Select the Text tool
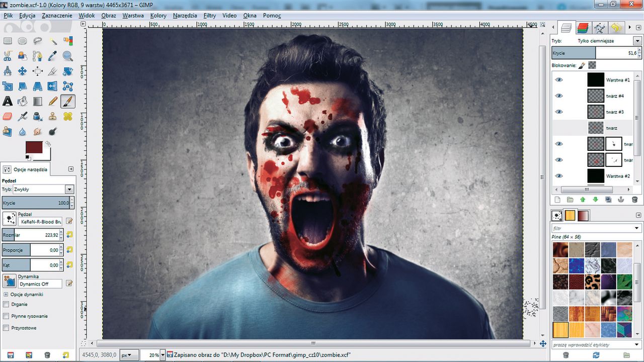644x362 pixels. [x=8, y=102]
